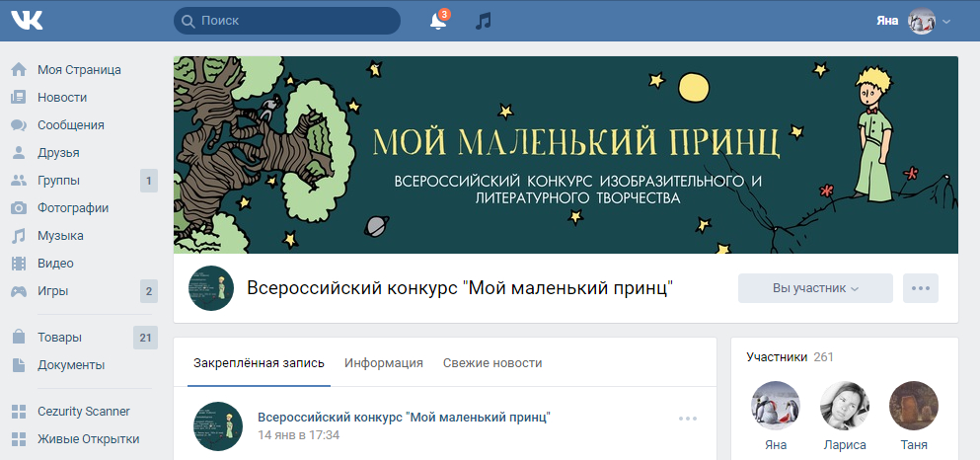
Task: Click the Документы file icon
Action: pyautogui.click(x=19, y=365)
